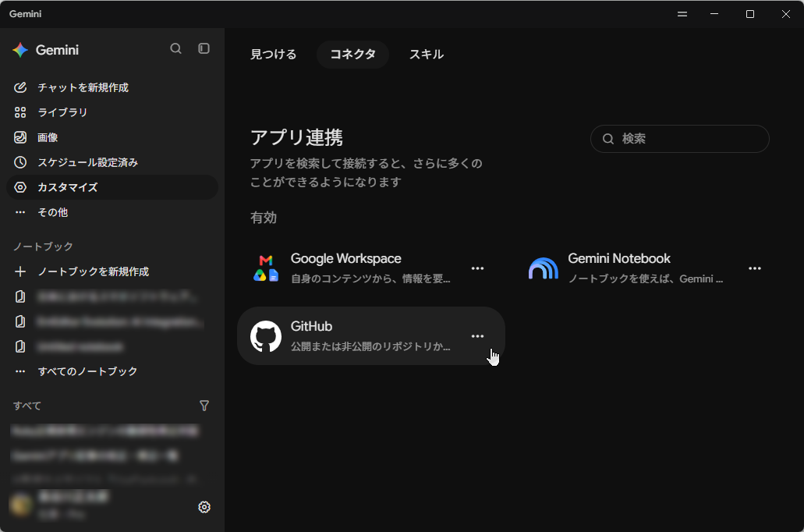Screen dimensions: 804x532
Task: Expand その他 in the sidebar
Action: [112, 212]
